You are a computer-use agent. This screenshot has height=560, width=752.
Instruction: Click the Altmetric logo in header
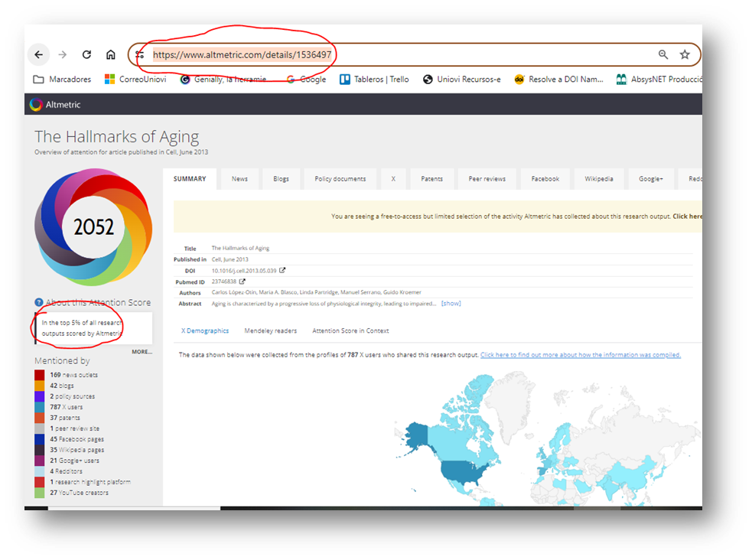coord(54,105)
